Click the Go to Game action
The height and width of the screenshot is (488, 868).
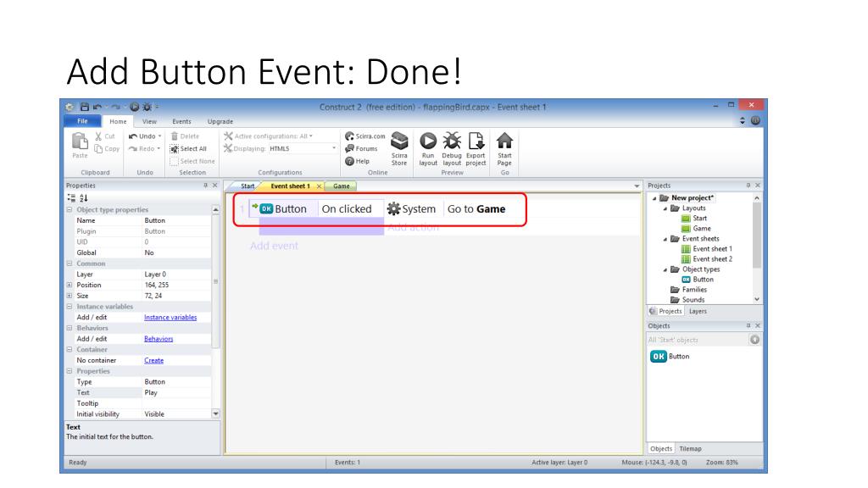(x=476, y=208)
